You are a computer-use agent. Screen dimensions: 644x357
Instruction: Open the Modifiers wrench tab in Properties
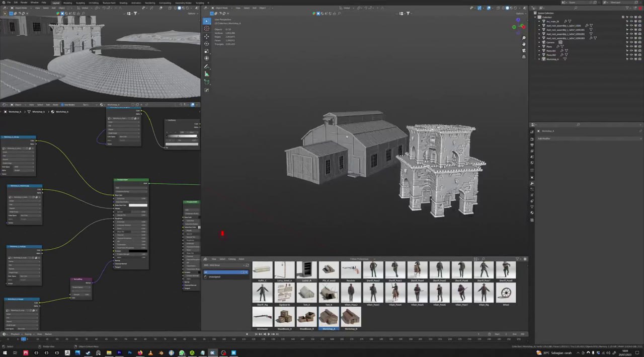coord(532,183)
